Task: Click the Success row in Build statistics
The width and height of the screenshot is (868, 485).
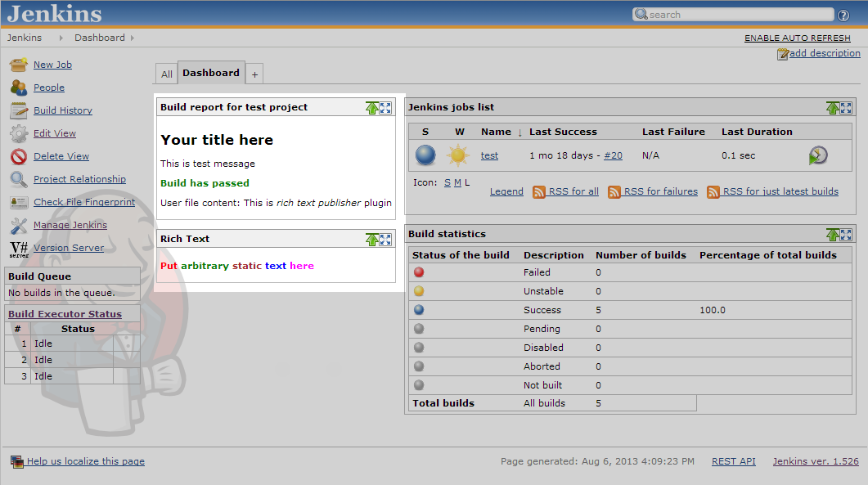Action: (x=631, y=310)
